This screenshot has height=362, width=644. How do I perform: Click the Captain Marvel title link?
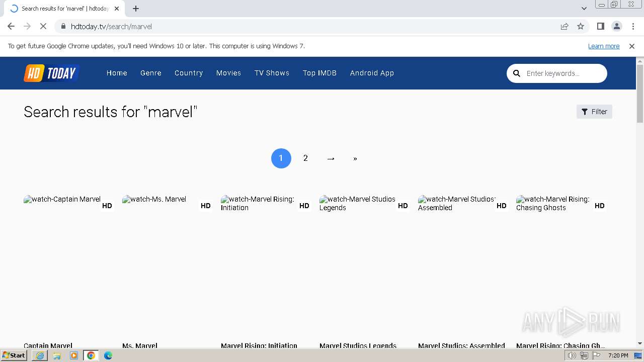[48, 345]
